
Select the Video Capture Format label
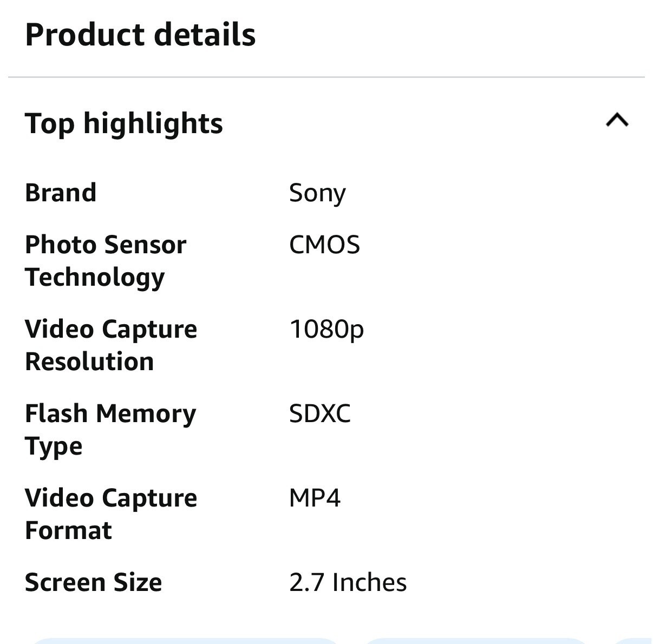pos(111,514)
